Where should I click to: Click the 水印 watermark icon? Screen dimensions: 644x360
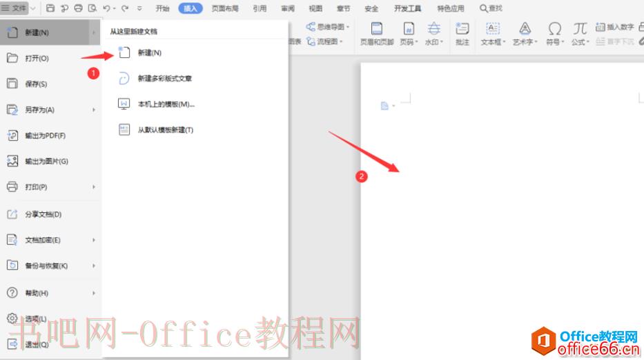[433, 29]
